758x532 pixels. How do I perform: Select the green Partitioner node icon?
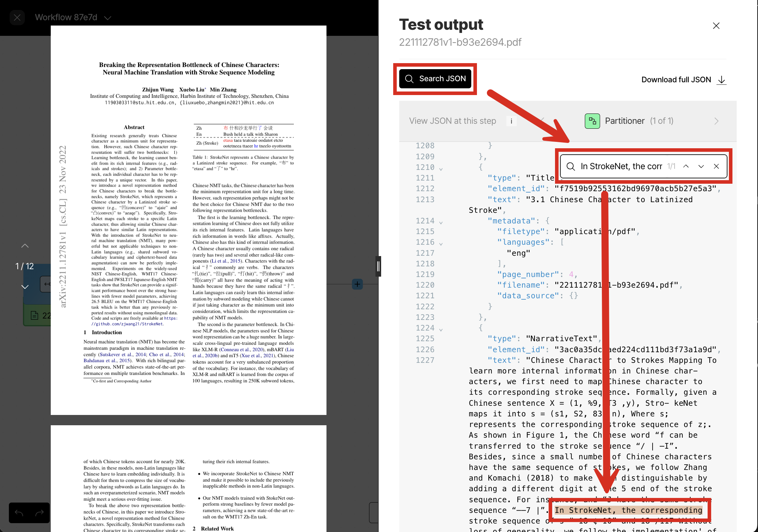[592, 121]
